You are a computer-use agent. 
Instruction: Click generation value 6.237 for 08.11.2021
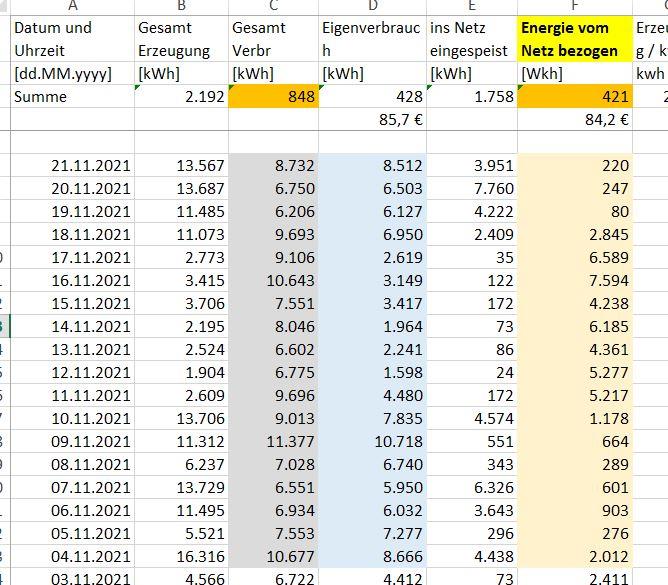[181, 464]
